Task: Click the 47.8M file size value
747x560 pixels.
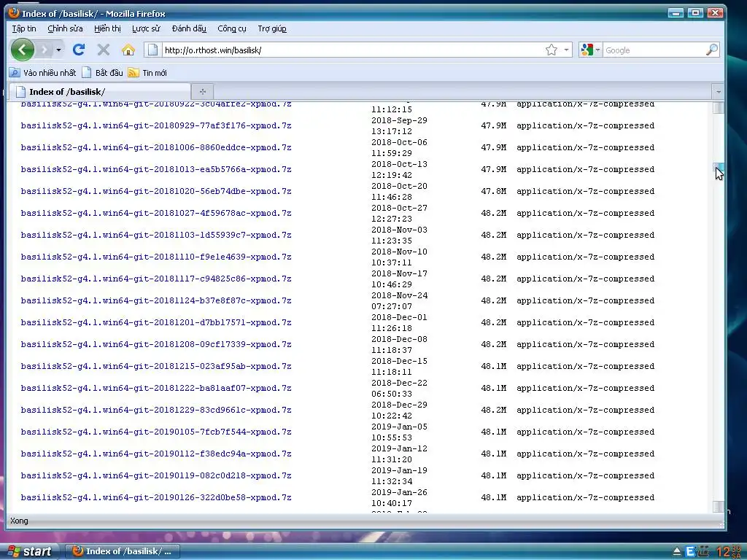Action: coord(494,192)
